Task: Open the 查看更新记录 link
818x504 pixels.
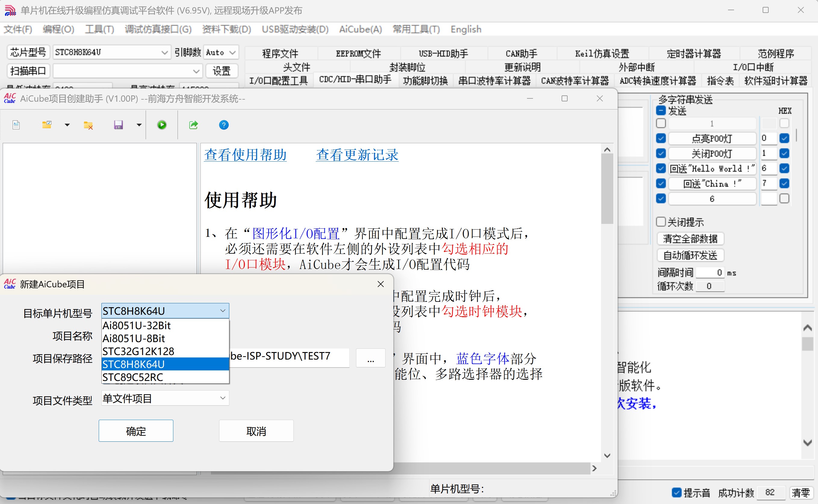Action: (x=357, y=155)
